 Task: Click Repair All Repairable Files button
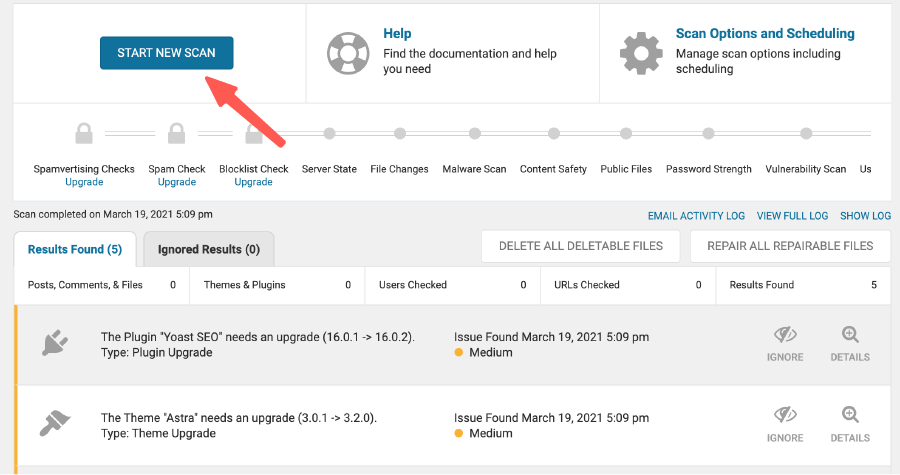tap(790, 246)
